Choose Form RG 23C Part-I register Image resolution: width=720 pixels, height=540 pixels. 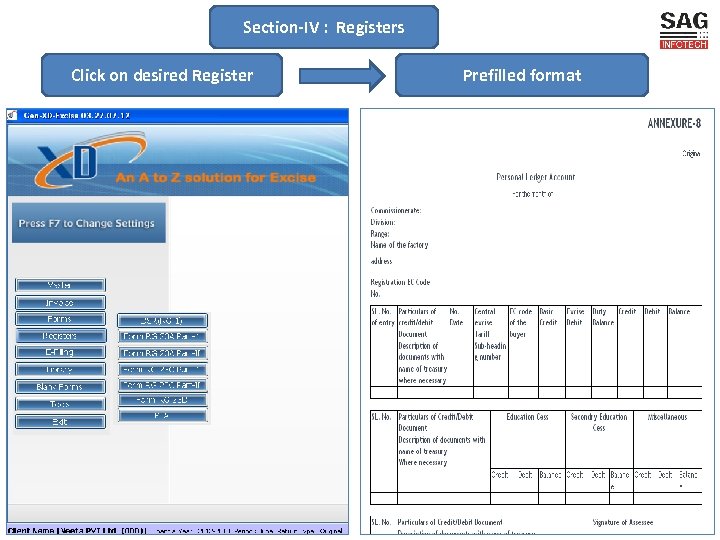(x=162, y=369)
